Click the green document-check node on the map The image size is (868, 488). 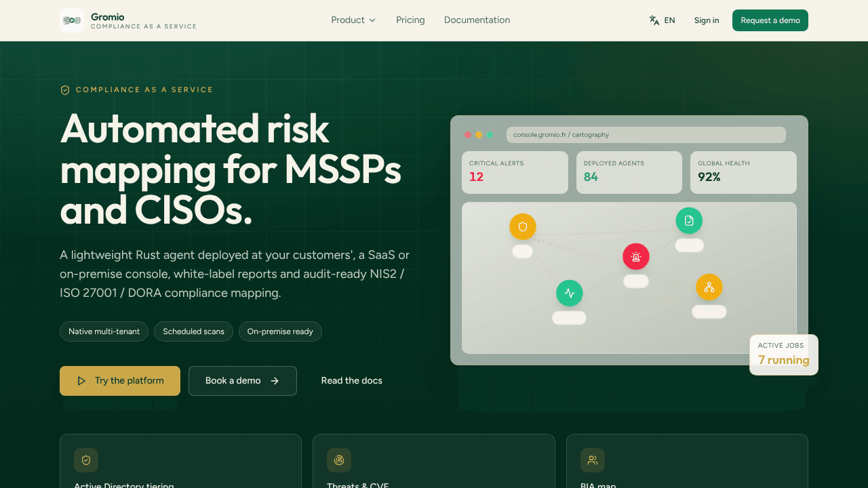[689, 221]
